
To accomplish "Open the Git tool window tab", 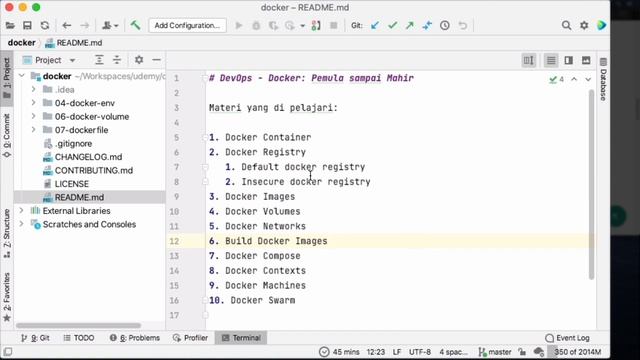I will pyautogui.click(x=35, y=338).
